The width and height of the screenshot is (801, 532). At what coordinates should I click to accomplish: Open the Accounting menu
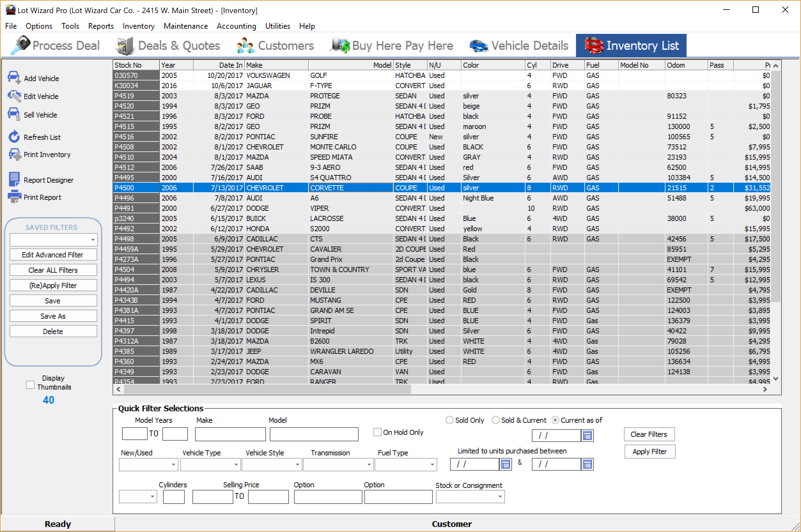tap(236, 26)
